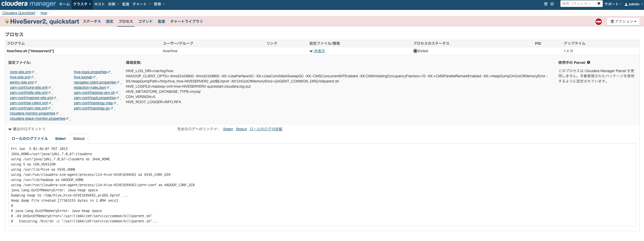Switch to the チャートライブラリ tab
644x241 pixels.
coord(186,21)
